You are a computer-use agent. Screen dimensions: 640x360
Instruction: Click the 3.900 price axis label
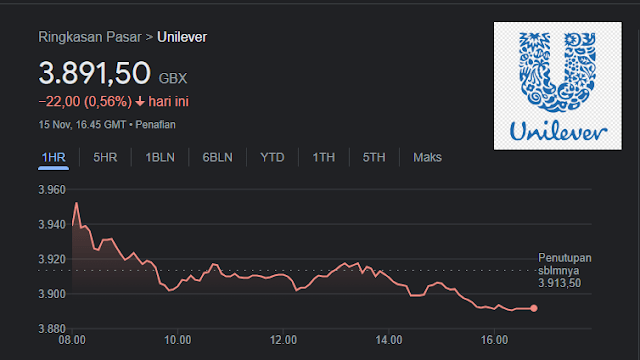52,294
